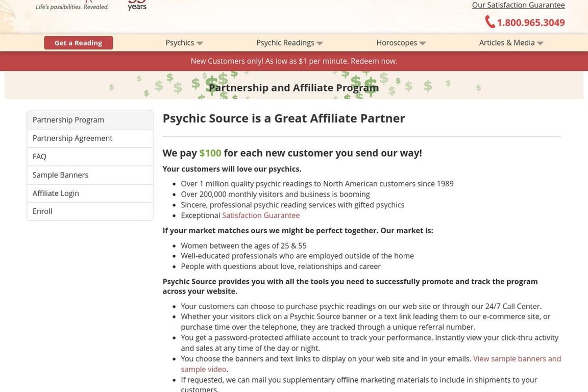Click bullet about 24/7 Call Center
The width and height of the screenshot is (588, 392).
point(361,306)
